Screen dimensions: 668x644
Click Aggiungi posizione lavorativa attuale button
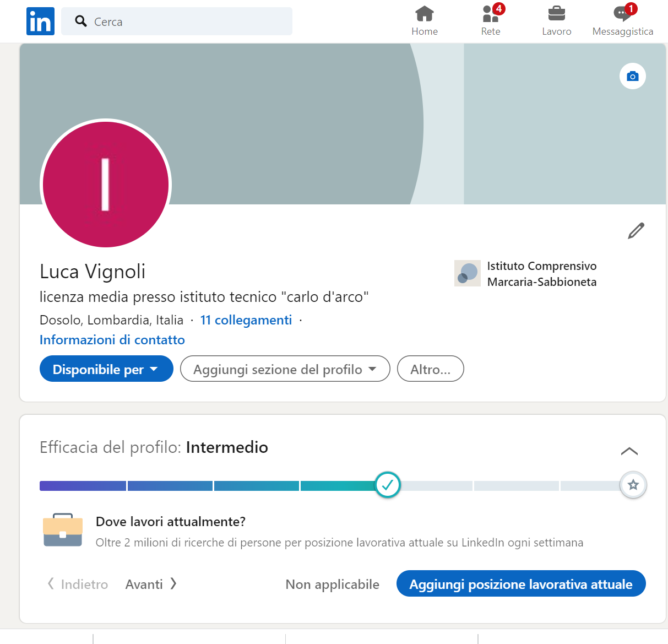(521, 584)
